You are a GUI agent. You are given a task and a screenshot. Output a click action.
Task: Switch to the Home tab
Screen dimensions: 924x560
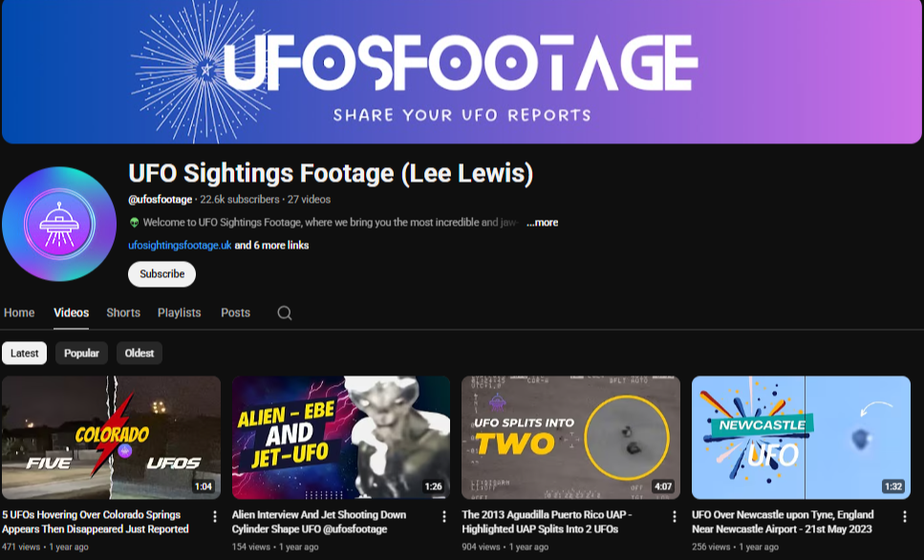click(19, 312)
